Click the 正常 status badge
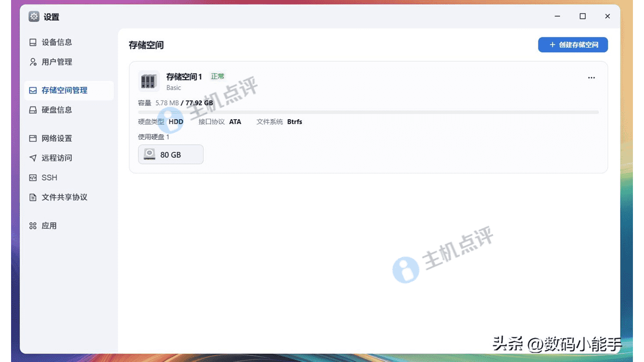Image resolution: width=644 pixels, height=362 pixels. pyautogui.click(x=217, y=76)
